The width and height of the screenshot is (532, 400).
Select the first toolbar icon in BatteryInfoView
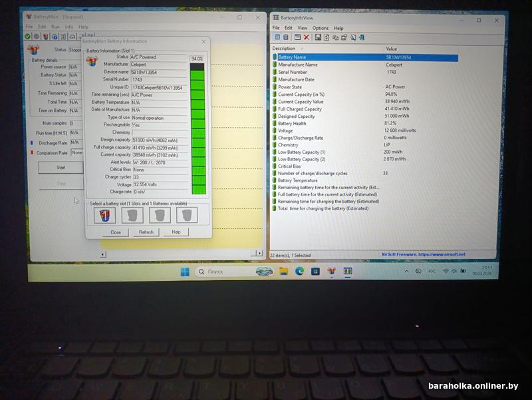[x=277, y=37]
